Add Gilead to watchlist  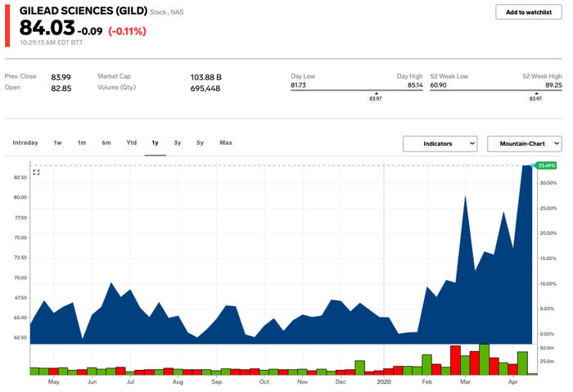[x=529, y=12]
